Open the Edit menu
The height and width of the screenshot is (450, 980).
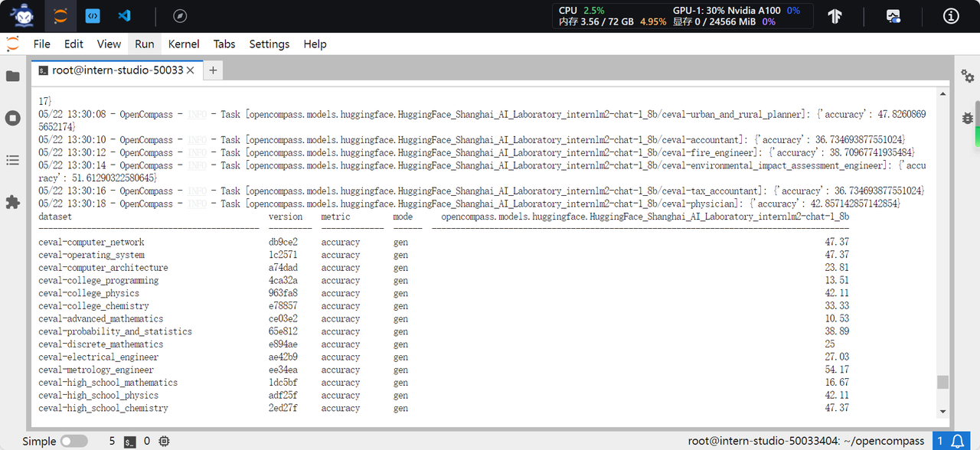point(73,44)
